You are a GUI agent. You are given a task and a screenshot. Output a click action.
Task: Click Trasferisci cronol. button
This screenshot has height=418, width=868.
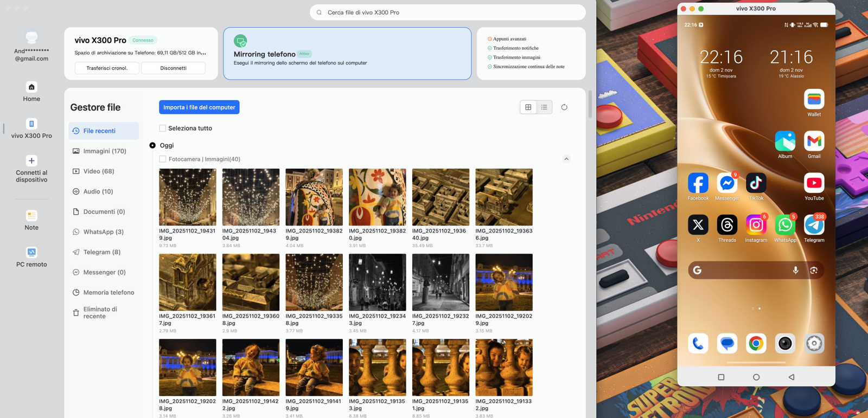tap(107, 68)
